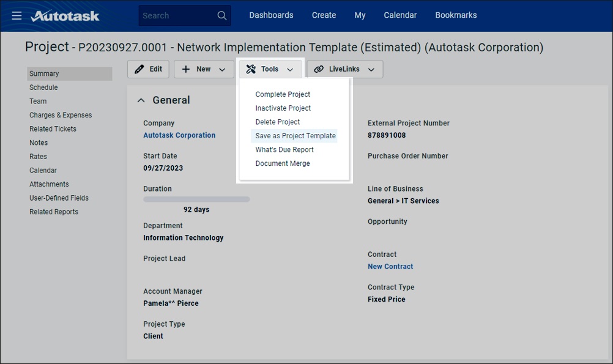Image resolution: width=613 pixels, height=364 pixels.
Task: Open Autotask Corporation company link
Action: tap(179, 135)
